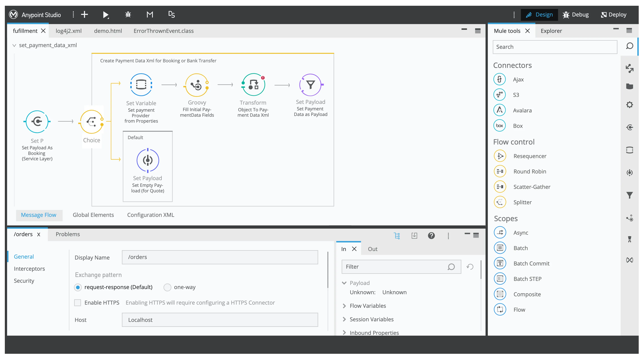
Task: Click the help question mark icon
Action: tap(431, 235)
